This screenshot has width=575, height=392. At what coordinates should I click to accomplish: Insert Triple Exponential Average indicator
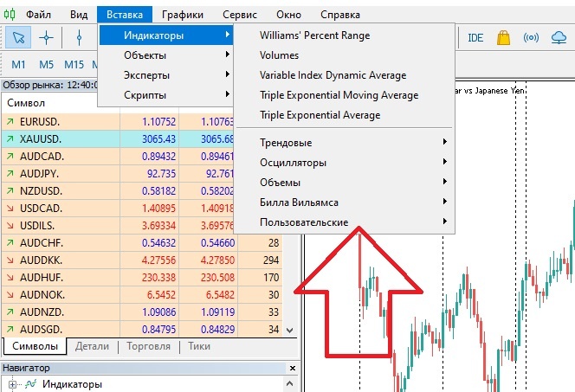pyautogui.click(x=344, y=115)
